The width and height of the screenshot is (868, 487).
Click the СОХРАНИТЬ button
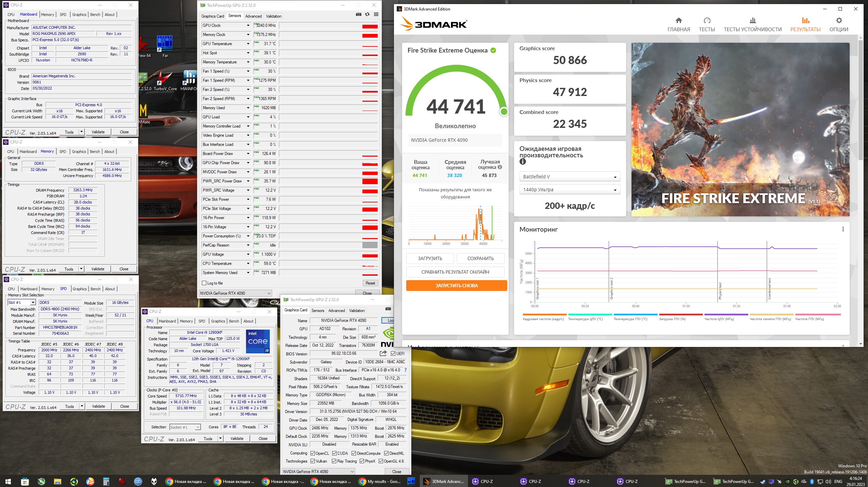pyautogui.click(x=480, y=258)
